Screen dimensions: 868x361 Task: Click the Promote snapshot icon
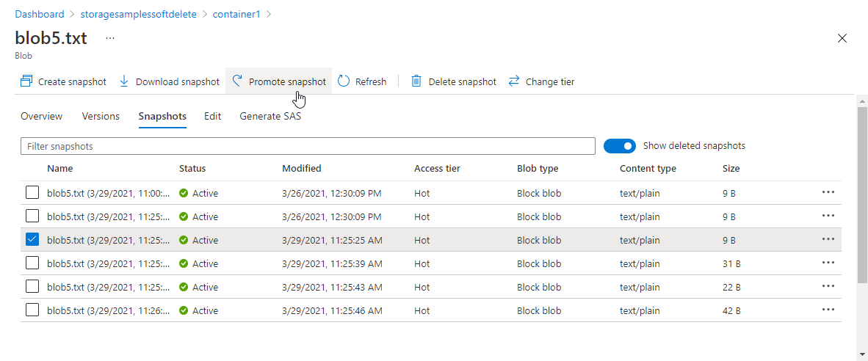click(x=237, y=81)
